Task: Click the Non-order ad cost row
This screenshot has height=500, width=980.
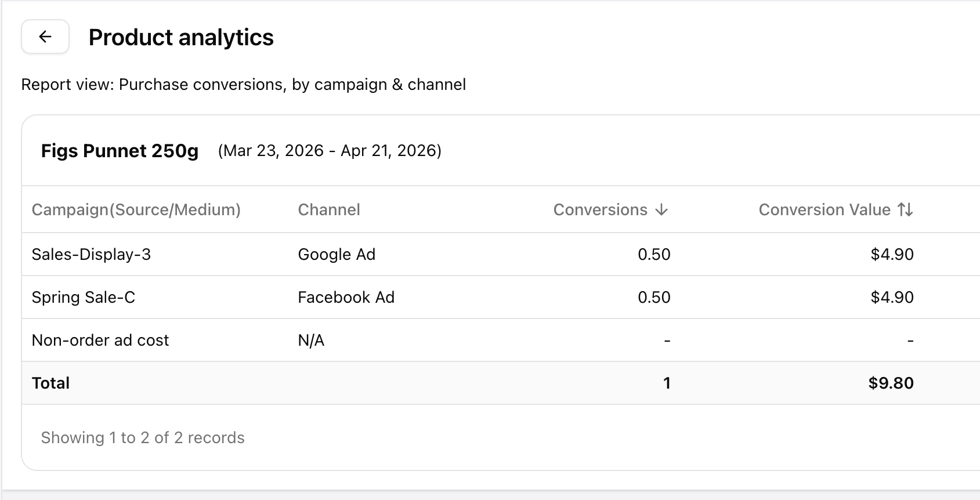Action: click(100, 340)
